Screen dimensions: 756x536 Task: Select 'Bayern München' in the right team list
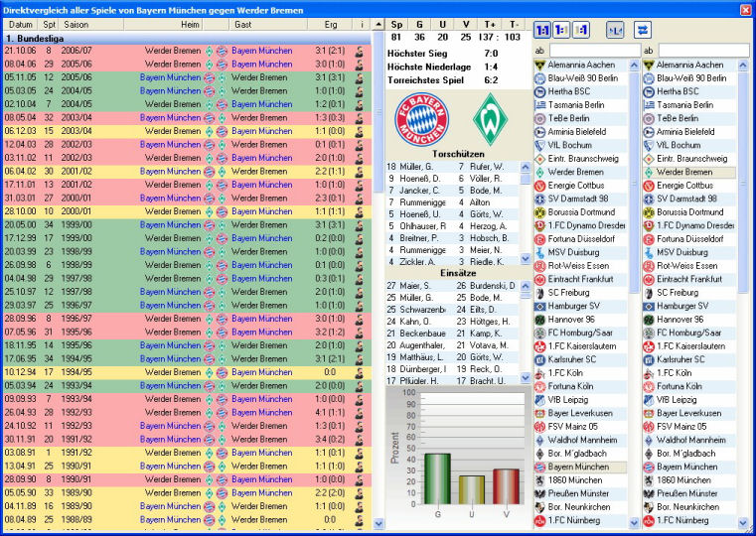click(686, 468)
